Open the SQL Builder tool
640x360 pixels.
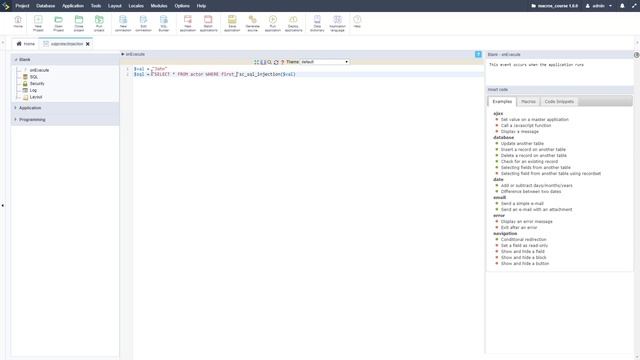click(164, 24)
